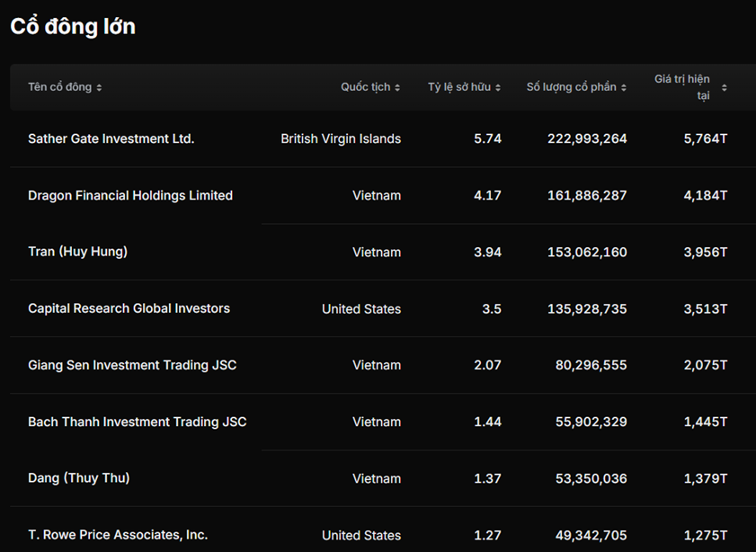Click ownership ratio 5.74
This screenshot has width=756, height=552.
[487, 138]
